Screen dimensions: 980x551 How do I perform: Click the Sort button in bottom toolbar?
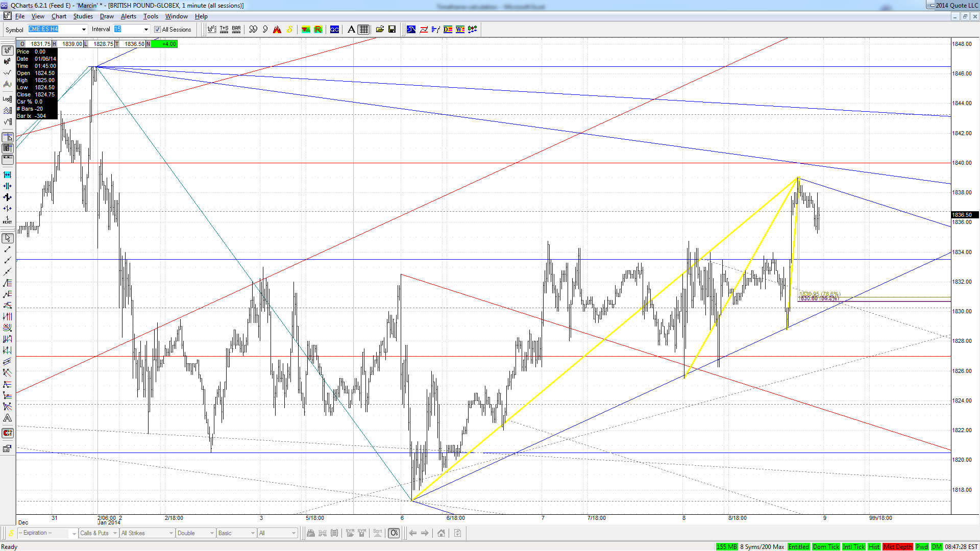377,533
